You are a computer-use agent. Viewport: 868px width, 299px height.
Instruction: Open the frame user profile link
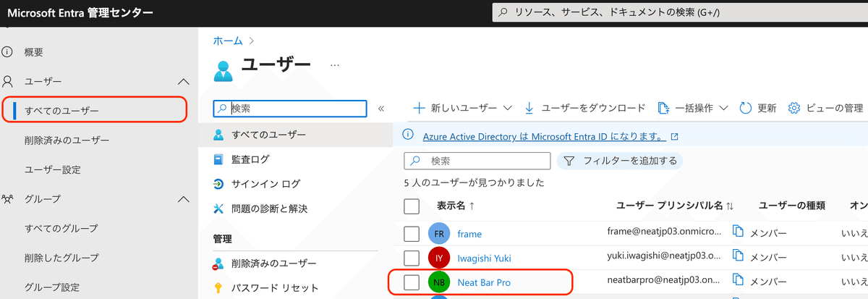point(469,234)
